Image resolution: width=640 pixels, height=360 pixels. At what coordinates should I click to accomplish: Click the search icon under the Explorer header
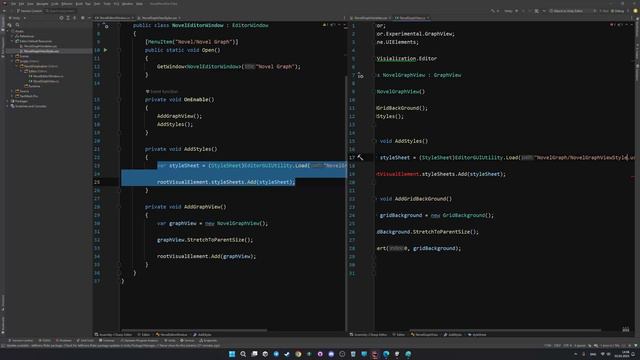pyautogui.click(x=17, y=25)
